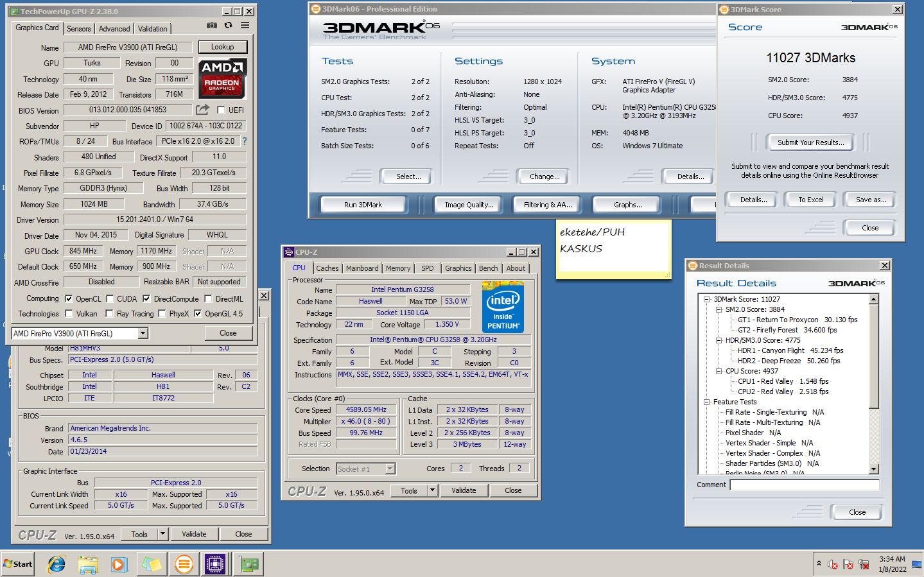Click the Sticky Notes taskbar icon
924x577 pixels.
click(x=152, y=564)
